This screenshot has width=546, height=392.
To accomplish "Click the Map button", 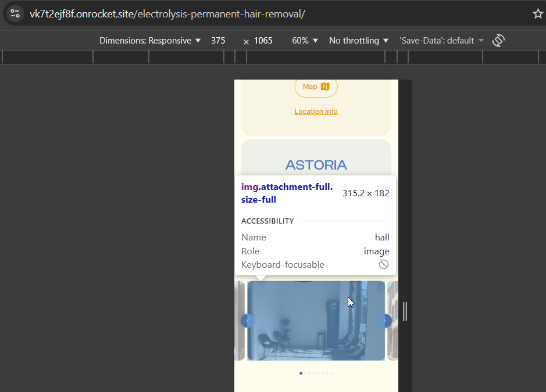I will (x=316, y=87).
